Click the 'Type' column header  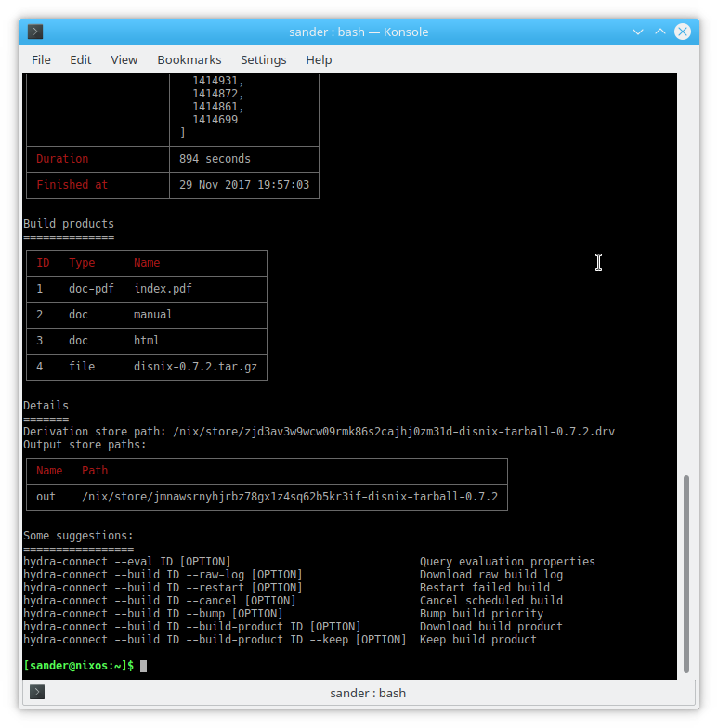[x=82, y=263]
